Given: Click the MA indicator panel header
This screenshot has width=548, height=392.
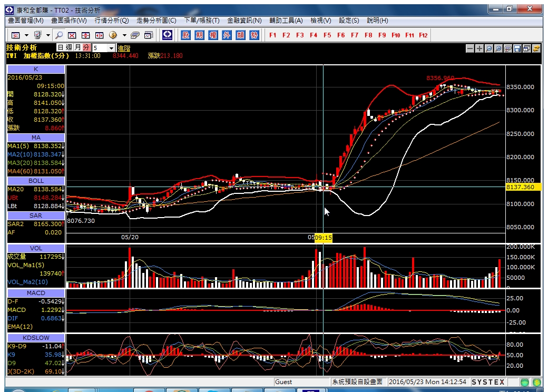Looking at the screenshot, I should [36, 138].
